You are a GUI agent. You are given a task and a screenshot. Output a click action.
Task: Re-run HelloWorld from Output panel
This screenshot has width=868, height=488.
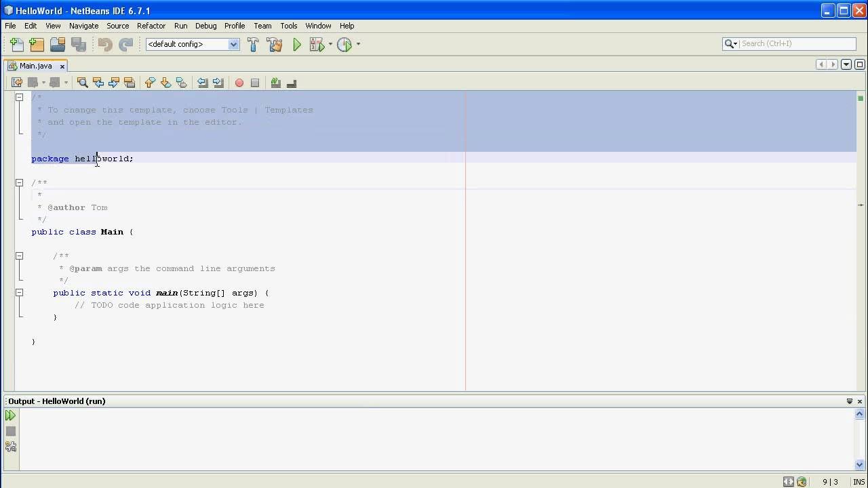(x=10, y=415)
